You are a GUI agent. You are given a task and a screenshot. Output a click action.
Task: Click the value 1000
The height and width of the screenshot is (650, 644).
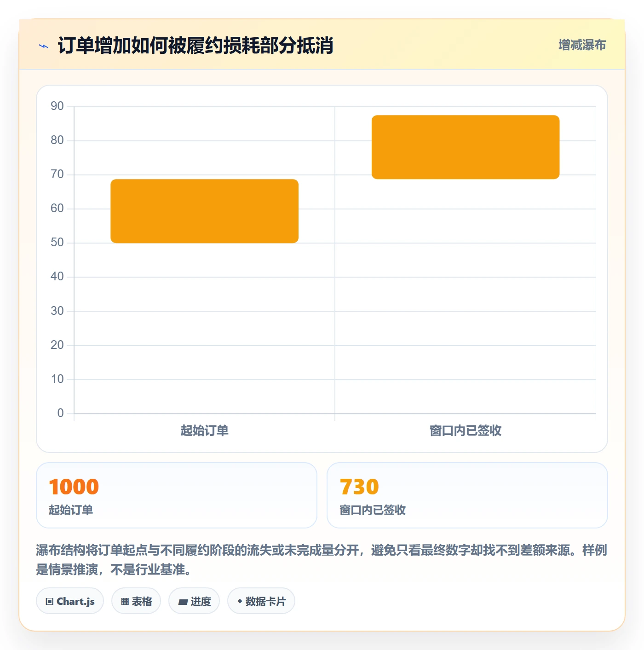pyautogui.click(x=74, y=487)
